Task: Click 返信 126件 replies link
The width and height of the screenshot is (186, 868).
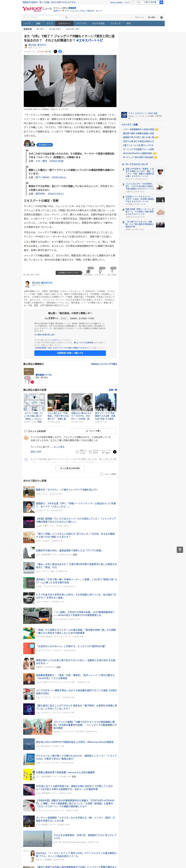Action: (36, 452)
